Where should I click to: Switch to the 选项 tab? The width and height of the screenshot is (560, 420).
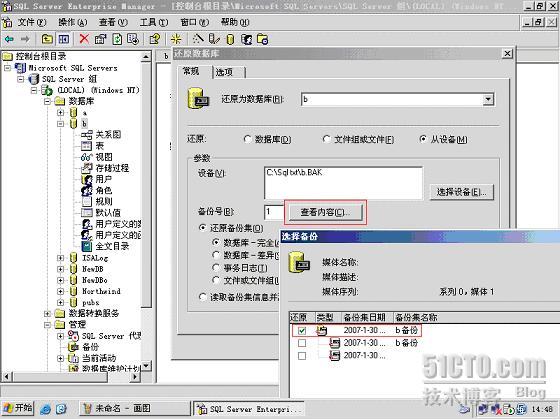click(x=229, y=72)
